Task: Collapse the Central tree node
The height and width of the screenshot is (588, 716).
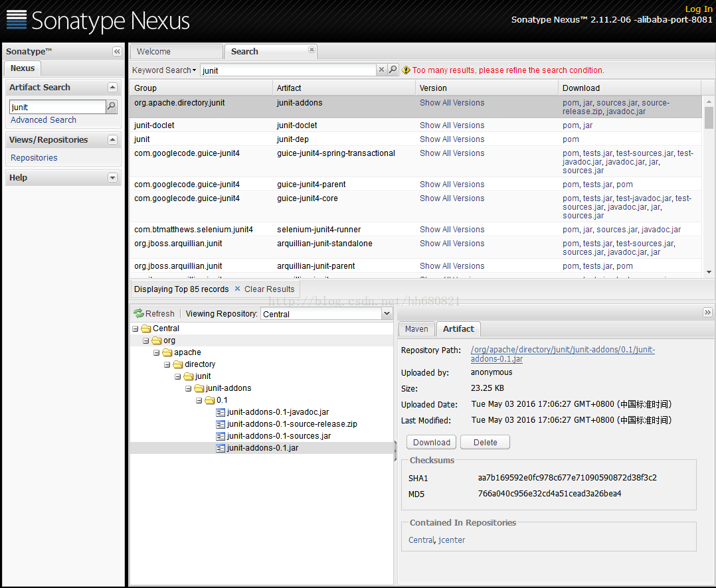Action: pos(135,329)
